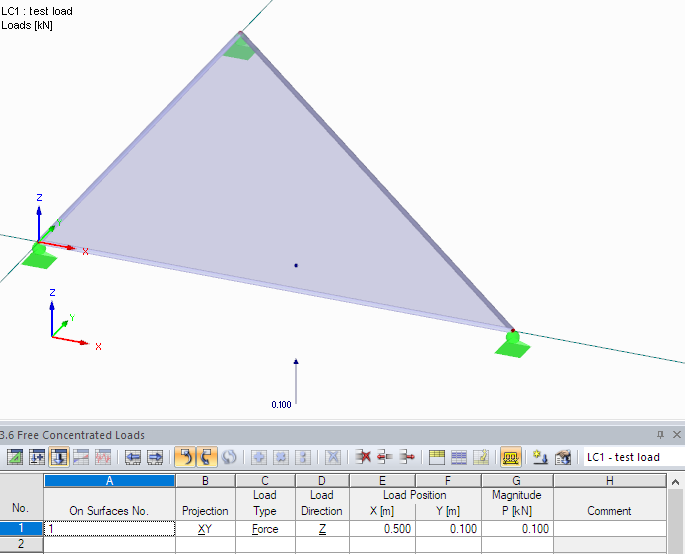Click the table scrollbar up arrow
This screenshot has height=554, width=685.
675,482
